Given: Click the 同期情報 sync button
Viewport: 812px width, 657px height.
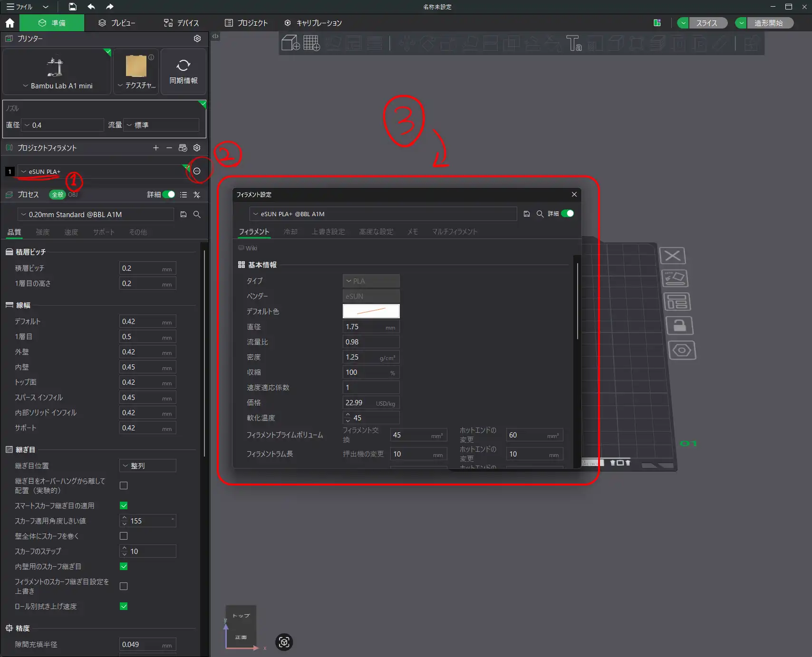Looking at the screenshot, I should [184, 72].
